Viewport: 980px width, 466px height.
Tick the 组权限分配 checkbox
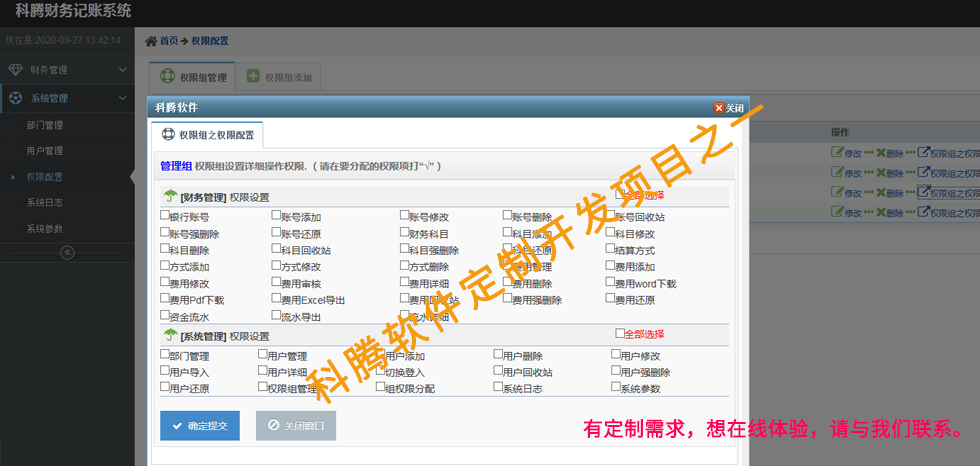coord(380,387)
